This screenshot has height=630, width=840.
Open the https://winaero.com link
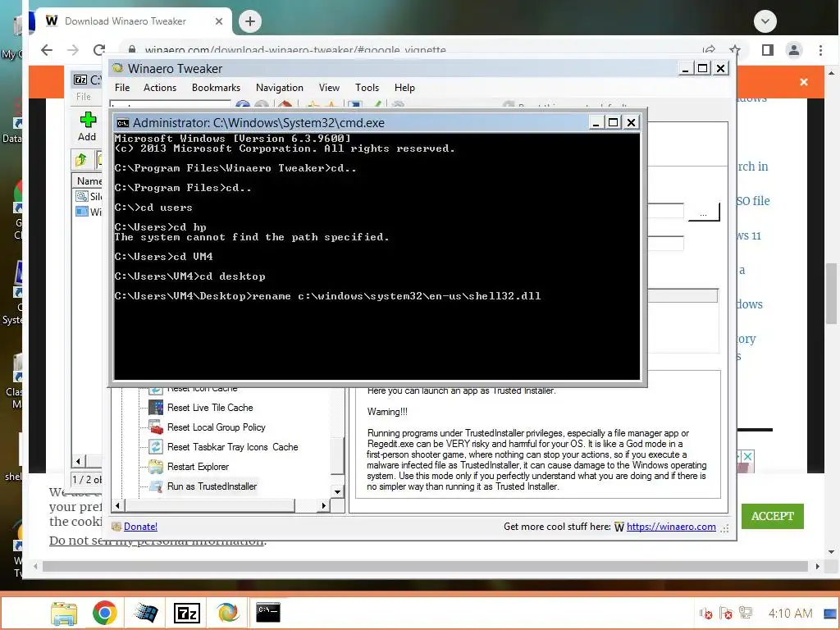(x=671, y=527)
